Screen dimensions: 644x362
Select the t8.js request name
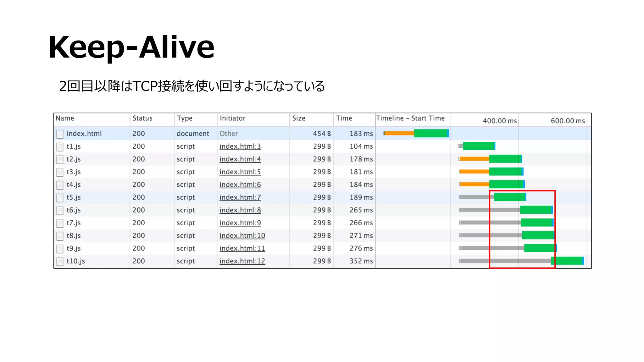click(x=74, y=236)
